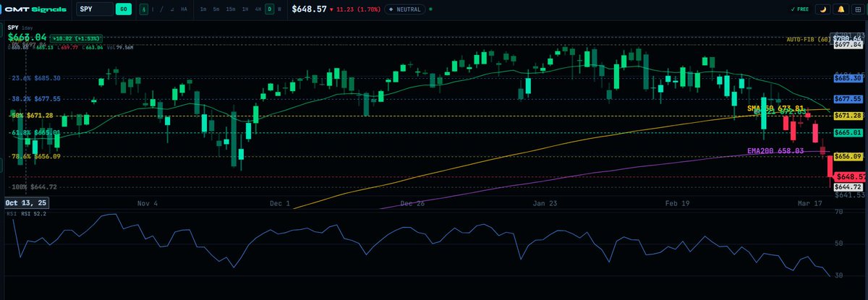The height and width of the screenshot is (300, 868).
Task: Click the CMT Signals logo
Action: point(35,9)
